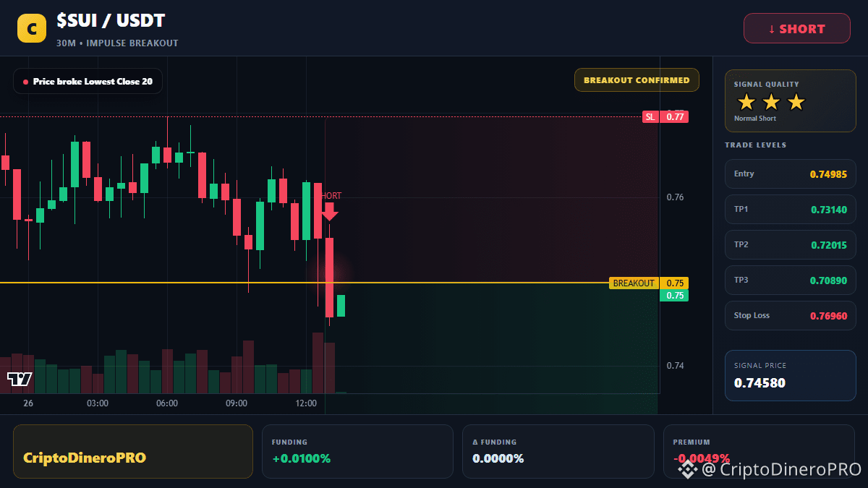Viewport: 868px width, 488px height.
Task: Click the Δ Funding 0.0000% card
Action: (x=558, y=451)
